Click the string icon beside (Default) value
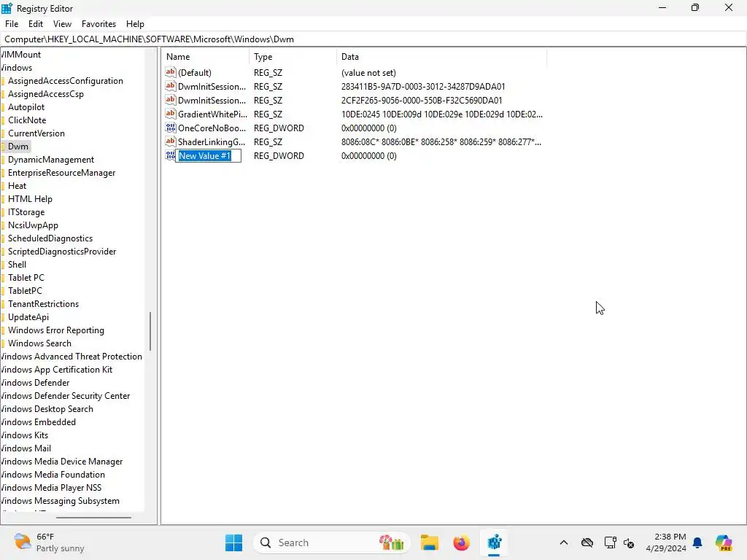This screenshot has width=747, height=560. tap(171, 72)
